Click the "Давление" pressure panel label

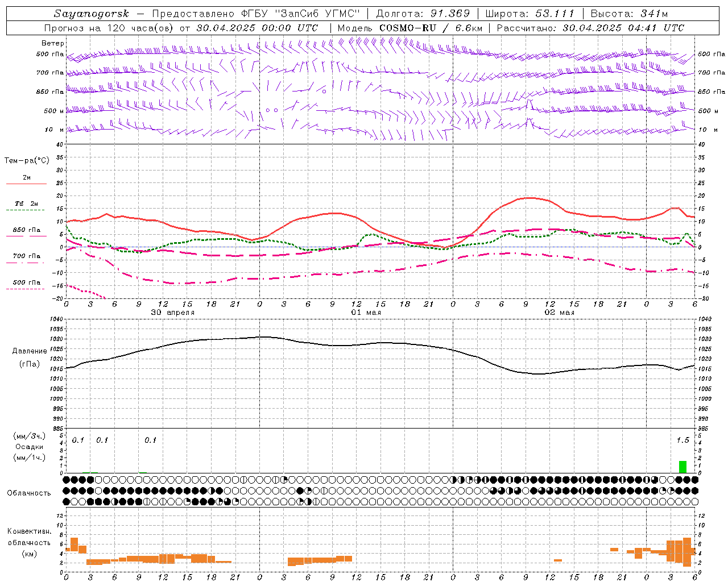click(30, 351)
